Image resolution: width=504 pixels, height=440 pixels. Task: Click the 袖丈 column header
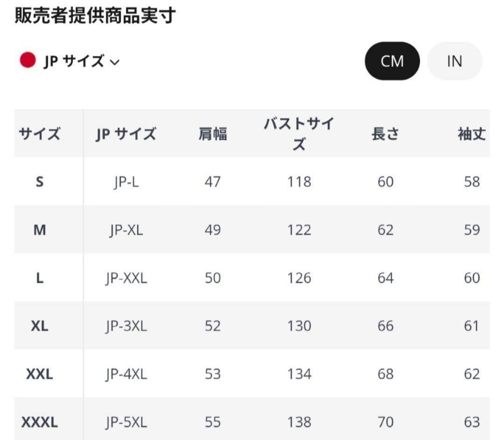click(471, 134)
